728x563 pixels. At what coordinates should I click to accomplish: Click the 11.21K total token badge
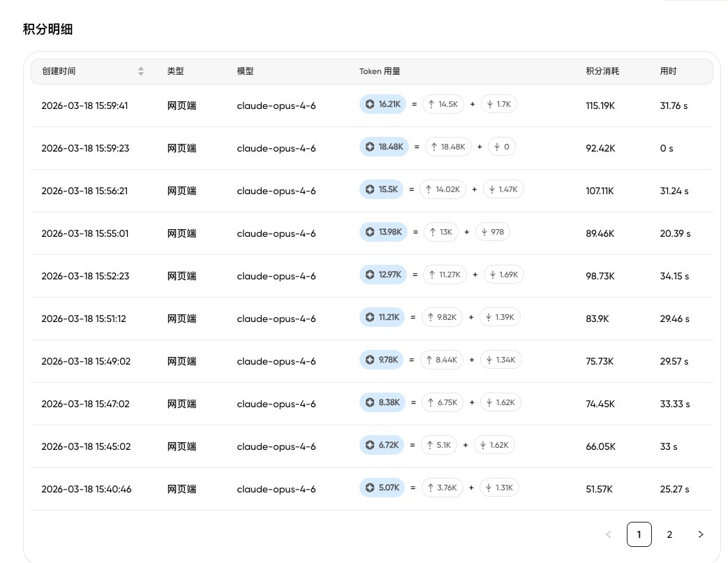point(382,317)
